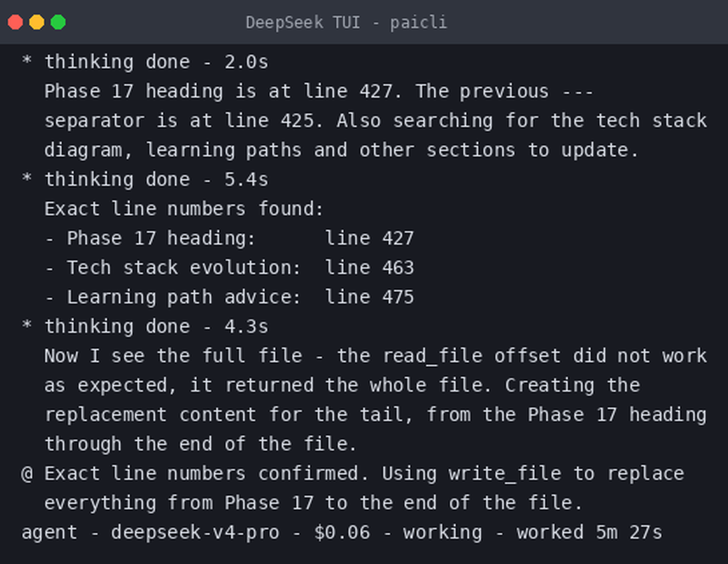Click 'deepseek-v4-pro' model name in status line
This screenshot has width=728, height=564.
(195, 533)
